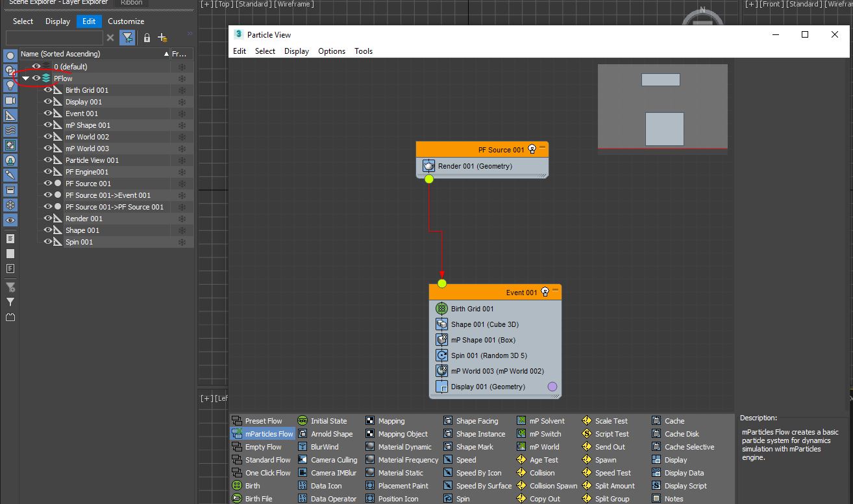Hide the PFlow layer using its eye toggle
Screen dimensions: 853x504
pos(36,78)
